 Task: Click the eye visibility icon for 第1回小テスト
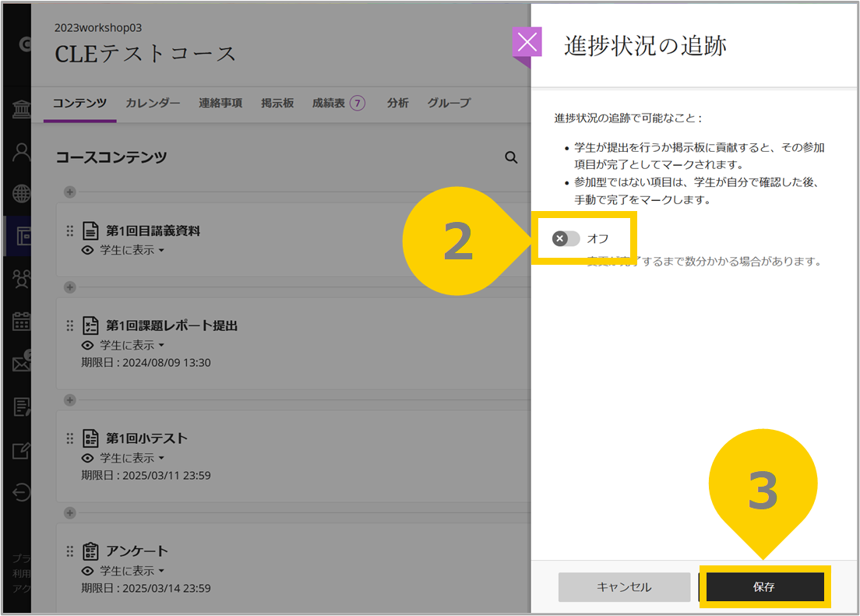point(87,458)
